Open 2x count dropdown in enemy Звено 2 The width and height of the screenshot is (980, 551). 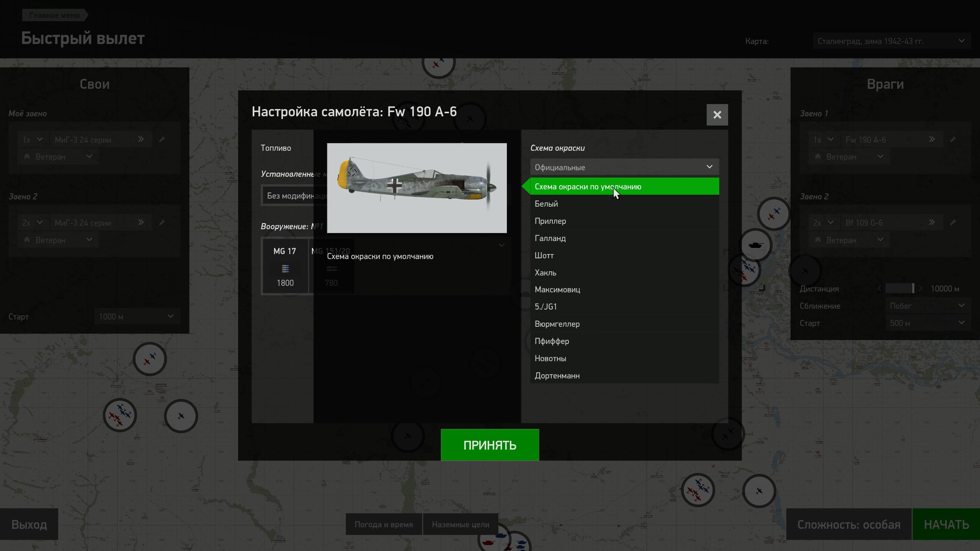[x=824, y=223]
